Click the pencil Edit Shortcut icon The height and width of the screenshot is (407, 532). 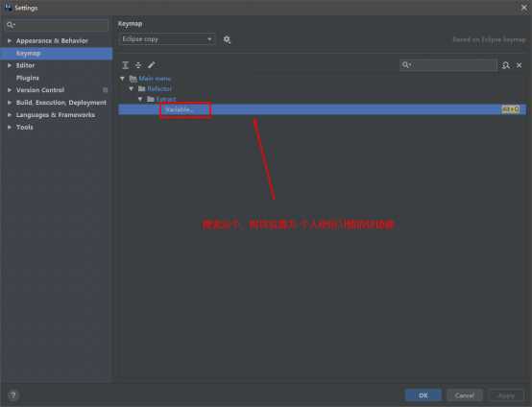tap(152, 65)
